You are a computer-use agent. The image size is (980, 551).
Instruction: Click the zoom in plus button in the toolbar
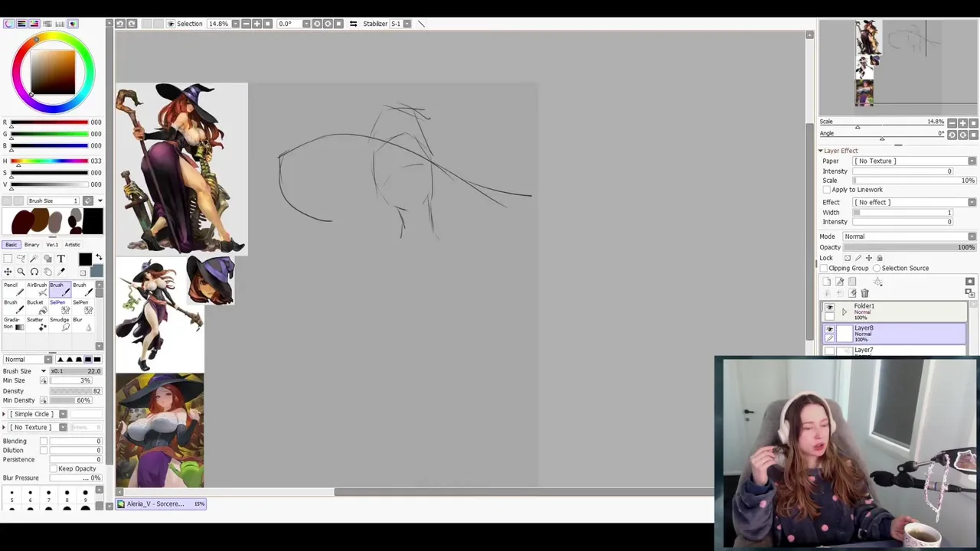tap(256, 24)
